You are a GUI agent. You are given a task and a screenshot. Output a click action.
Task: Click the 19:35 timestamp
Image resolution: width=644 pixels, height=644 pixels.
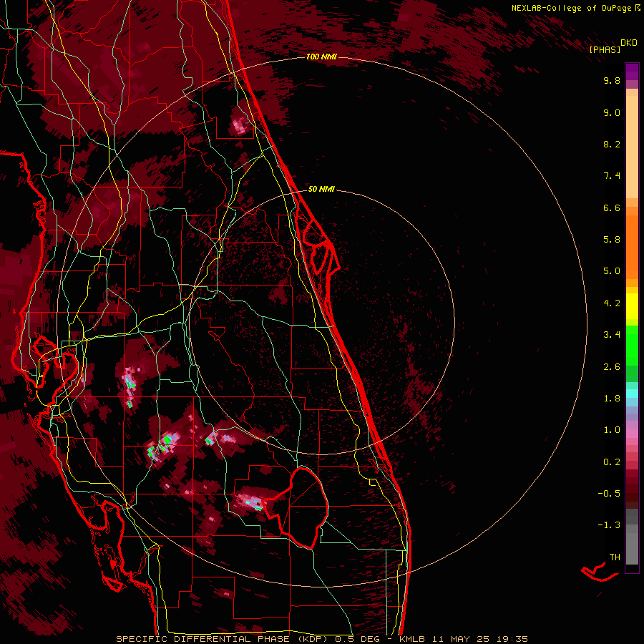pos(512,639)
